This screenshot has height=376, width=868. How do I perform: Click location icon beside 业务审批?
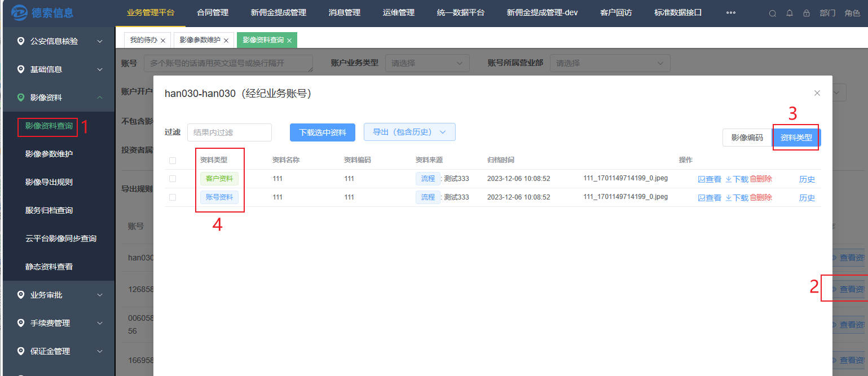point(21,295)
